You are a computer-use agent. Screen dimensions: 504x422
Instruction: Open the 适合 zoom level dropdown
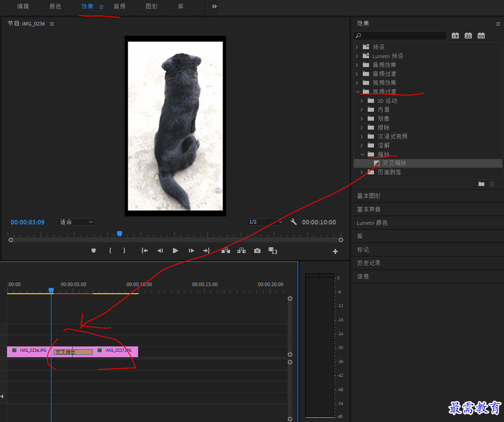(x=76, y=222)
